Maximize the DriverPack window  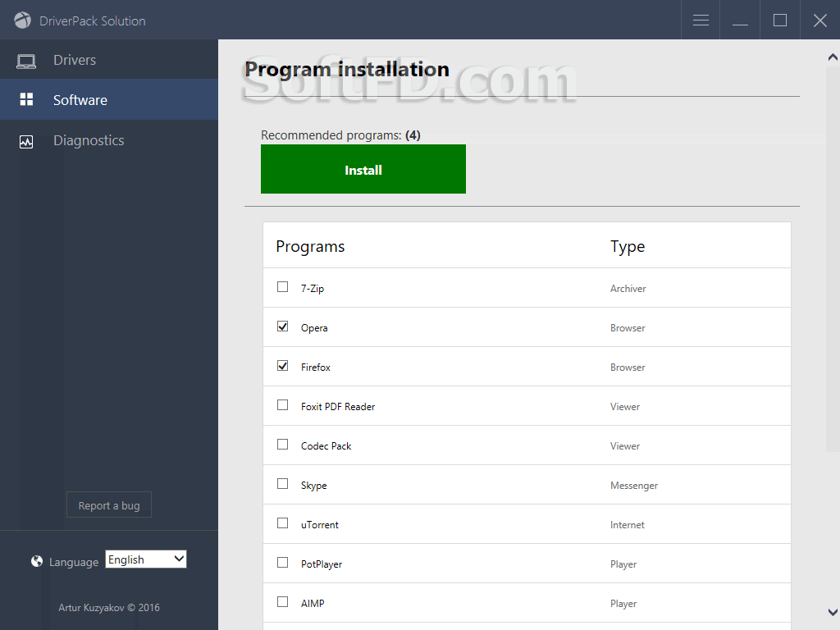pos(780,21)
